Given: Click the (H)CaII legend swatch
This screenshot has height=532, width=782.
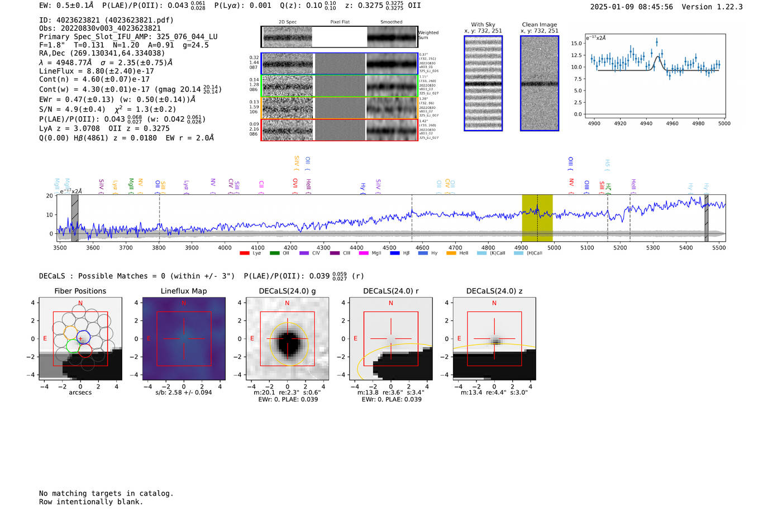Looking at the screenshot, I should pyautogui.click(x=518, y=253).
